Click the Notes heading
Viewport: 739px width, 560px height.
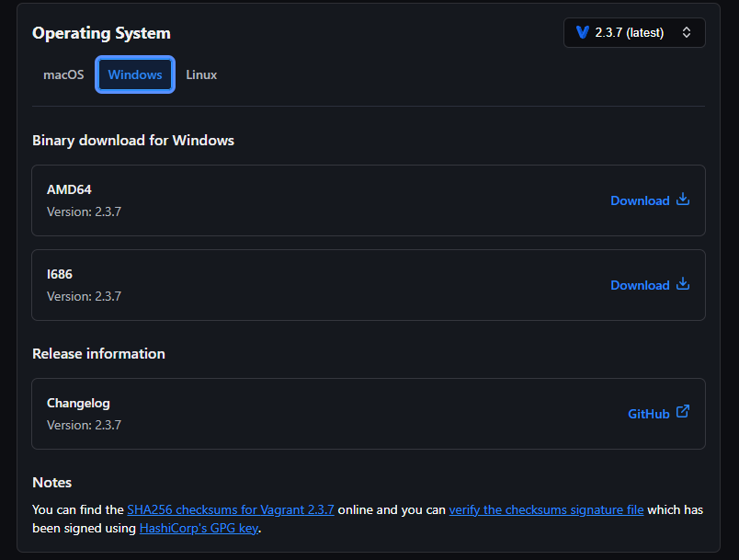click(x=51, y=482)
